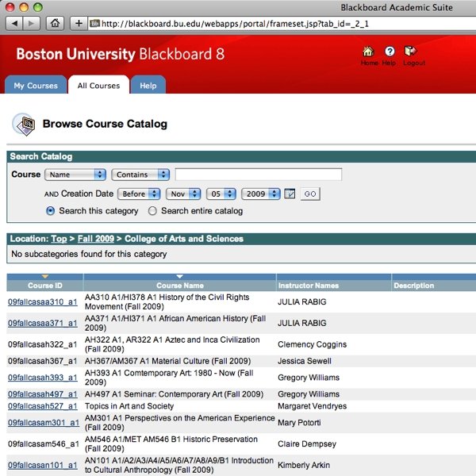This screenshot has width=476, height=476.
Task: Click instructor name Margaret Vendryes
Action: [312, 406]
